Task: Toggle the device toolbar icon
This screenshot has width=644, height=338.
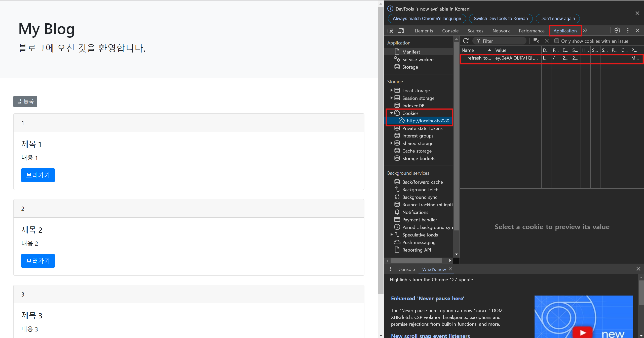Action: coord(401,31)
